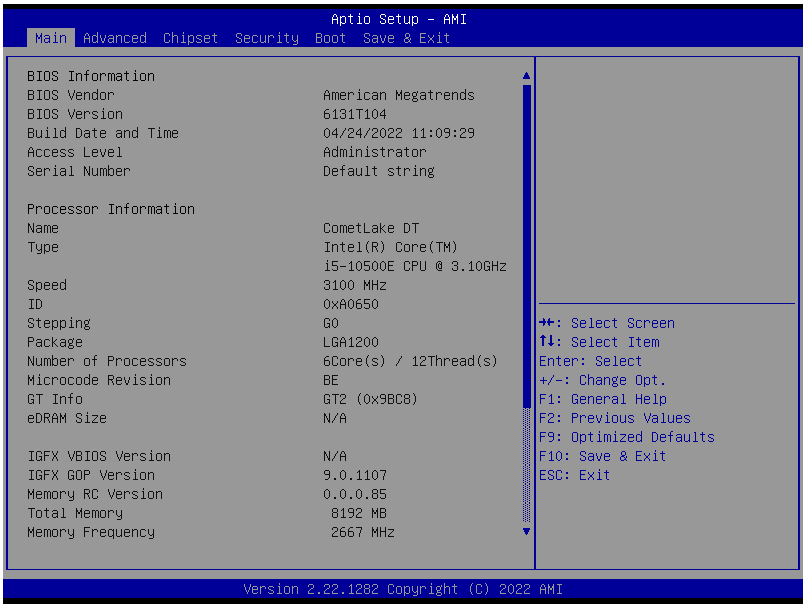
Task: Click the BIOS Version value 6131T104
Action: click(354, 114)
